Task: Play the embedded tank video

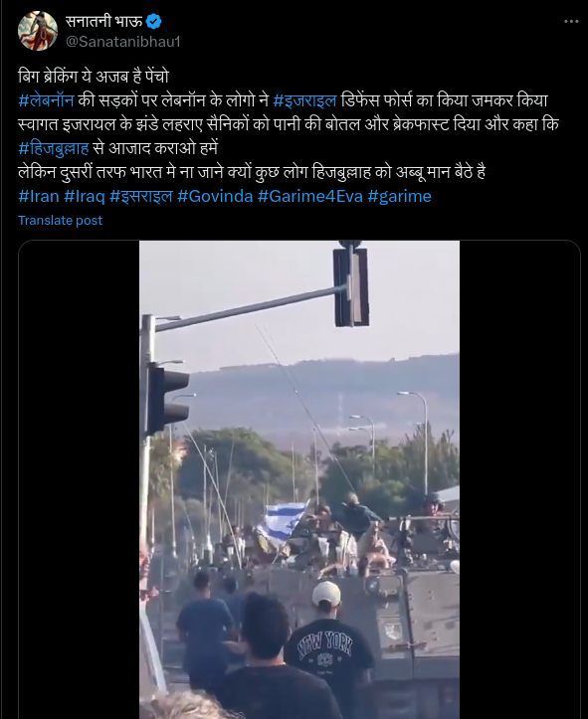Action: (x=299, y=479)
